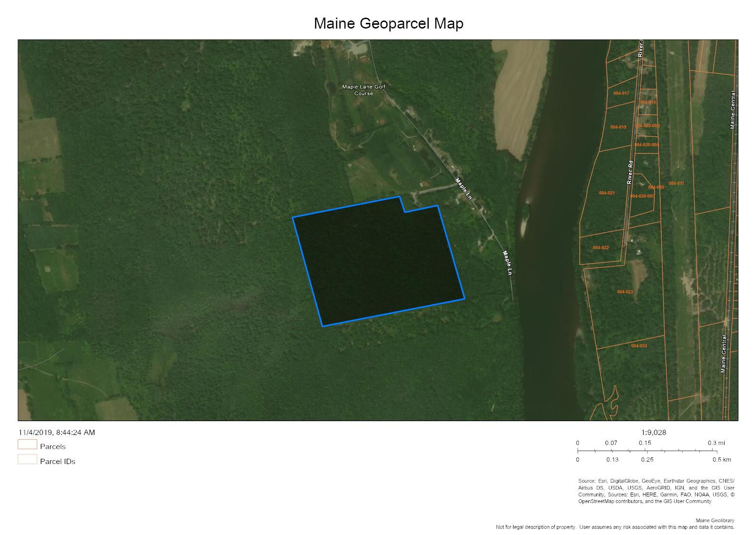Viewport: 756px width, 535px height.
Task: Click the 1:9,028 map scale text
Action: [x=654, y=433]
